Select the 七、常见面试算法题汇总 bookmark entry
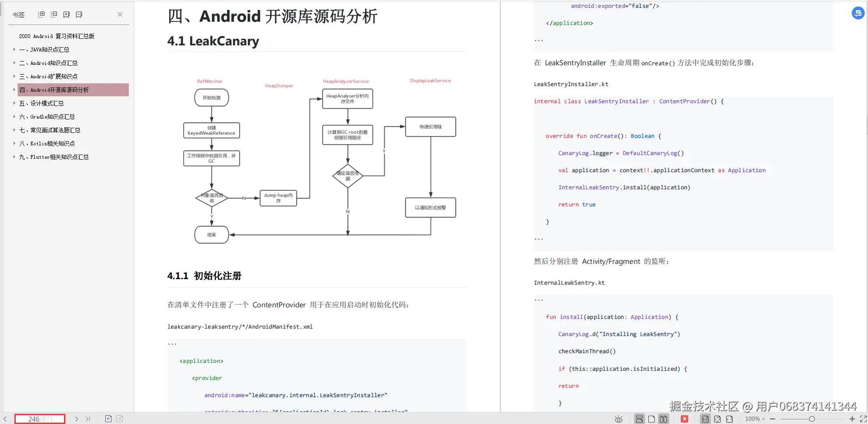The width and height of the screenshot is (868, 424). (x=50, y=130)
